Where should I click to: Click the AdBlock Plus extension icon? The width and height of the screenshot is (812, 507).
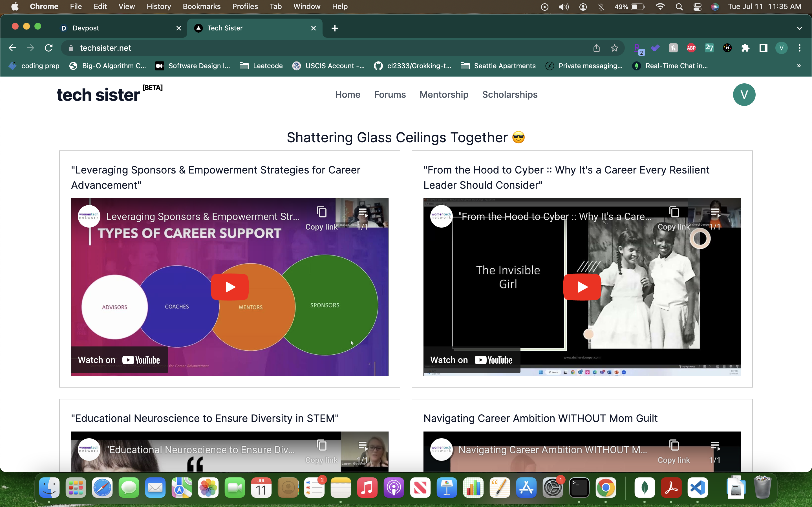point(691,48)
